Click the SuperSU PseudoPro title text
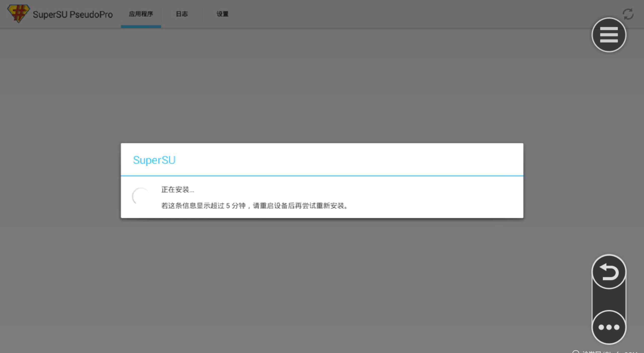 point(73,15)
